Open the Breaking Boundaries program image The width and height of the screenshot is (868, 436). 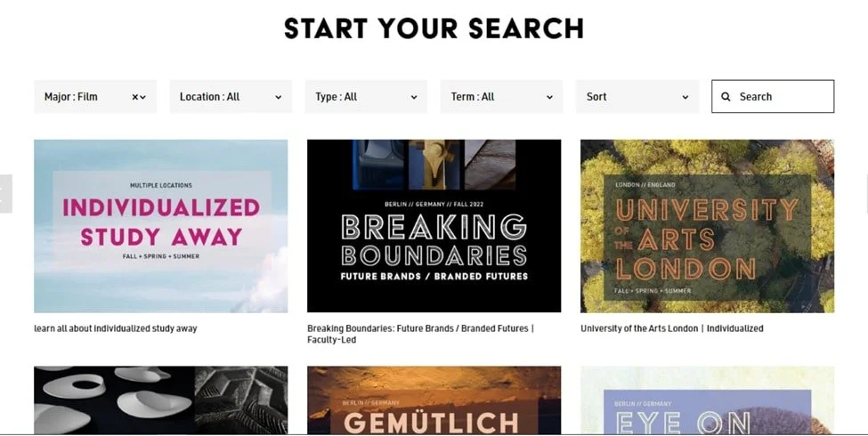tap(434, 226)
